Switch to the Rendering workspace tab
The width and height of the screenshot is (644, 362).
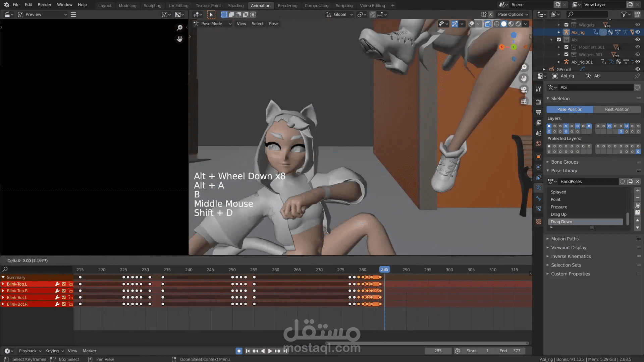coord(287,6)
